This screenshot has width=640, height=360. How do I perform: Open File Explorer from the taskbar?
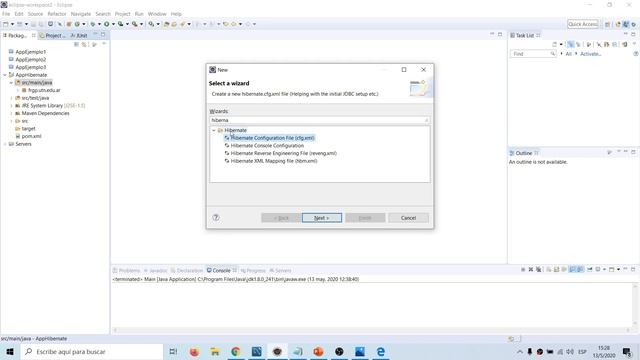pyautogui.click(x=215, y=351)
